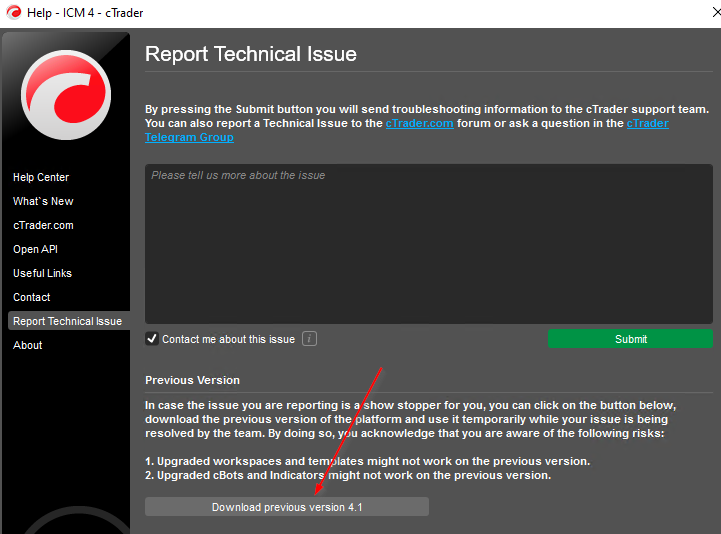Click the Previous Version heading
Image resolution: width=721 pixels, height=534 pixels.
(192, 380)
